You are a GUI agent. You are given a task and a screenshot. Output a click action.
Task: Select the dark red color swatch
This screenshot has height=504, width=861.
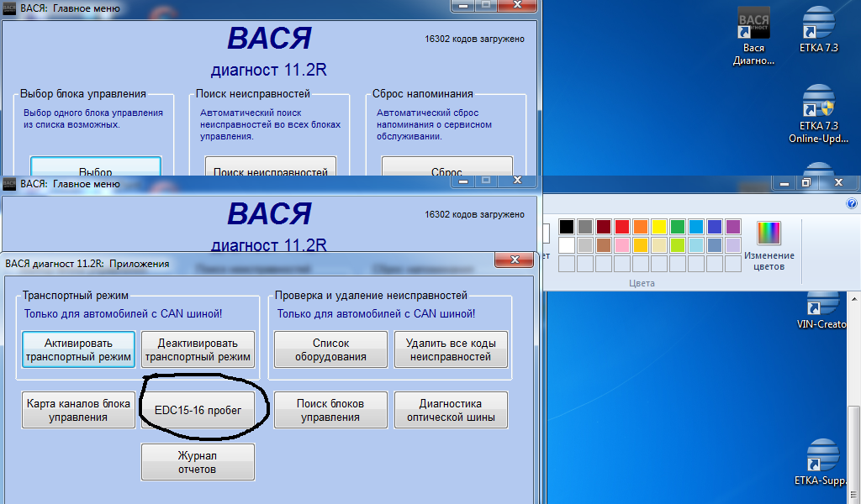[x=604, y=227]
